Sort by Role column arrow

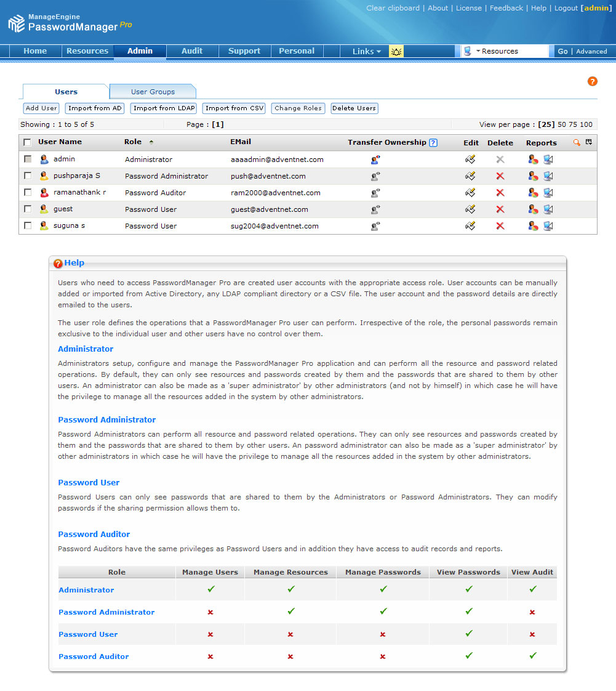tap(151, 142)
